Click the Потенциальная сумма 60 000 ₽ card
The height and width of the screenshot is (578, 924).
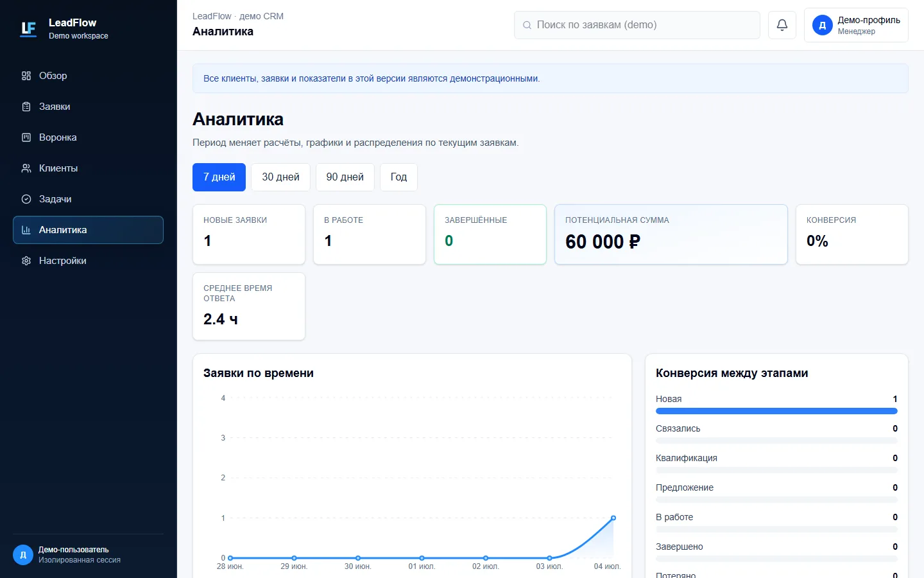(671, 234)
